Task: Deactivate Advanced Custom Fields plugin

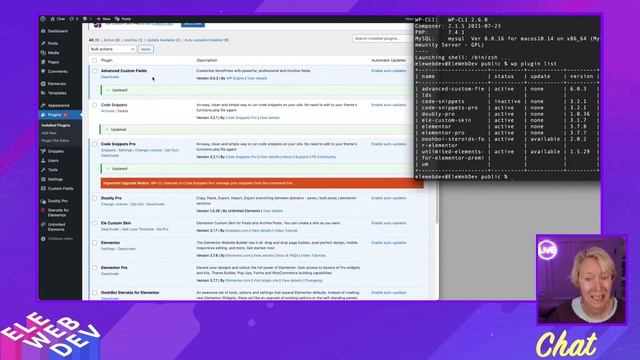Action: click(110, 77)
